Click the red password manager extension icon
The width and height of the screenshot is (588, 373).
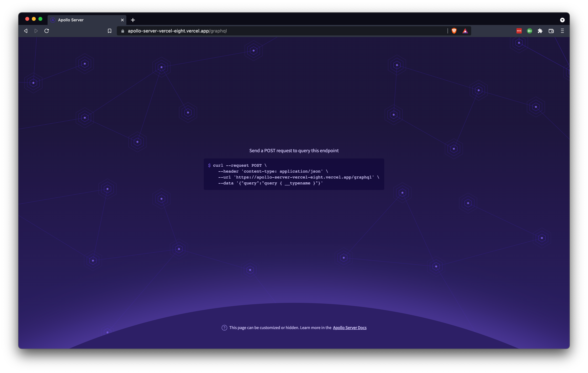tap(519, 31)
